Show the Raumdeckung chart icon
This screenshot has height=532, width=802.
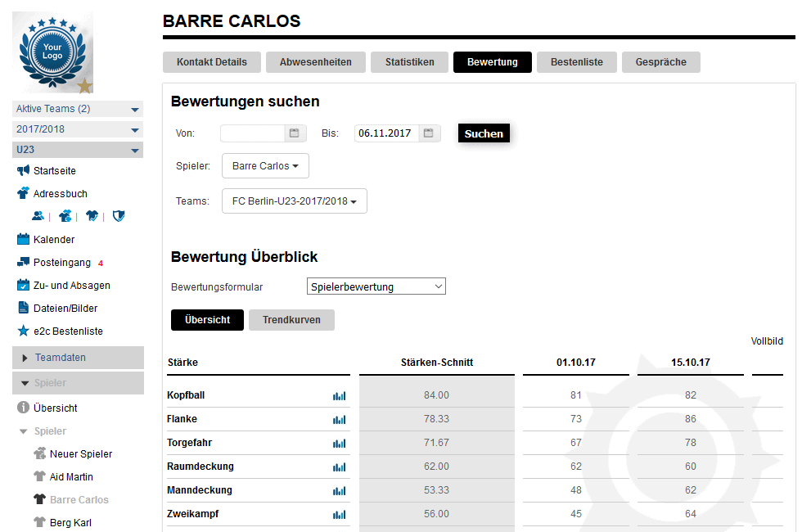[x=339, y=467]
